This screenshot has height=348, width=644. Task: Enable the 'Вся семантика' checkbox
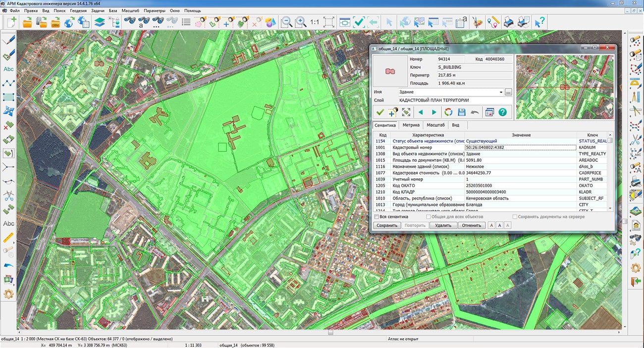coord(377,217)
